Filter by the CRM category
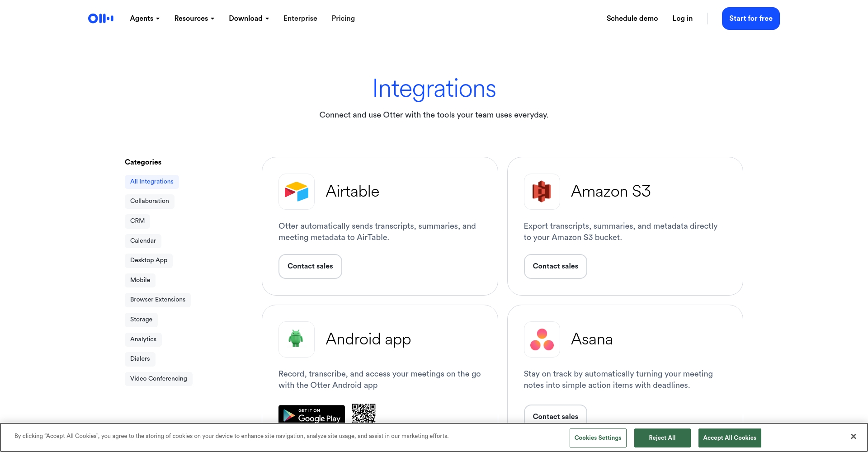 (137, 221)
